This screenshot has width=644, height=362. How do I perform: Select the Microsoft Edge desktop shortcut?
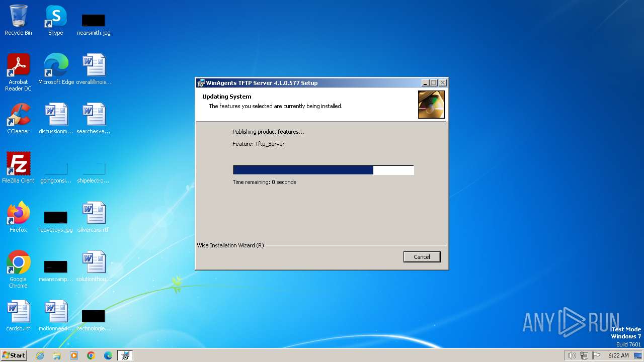(x=56, y=69)
